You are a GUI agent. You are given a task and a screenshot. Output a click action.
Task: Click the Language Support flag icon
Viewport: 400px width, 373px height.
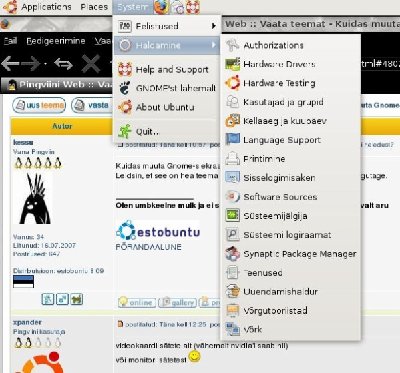(232, 140)
